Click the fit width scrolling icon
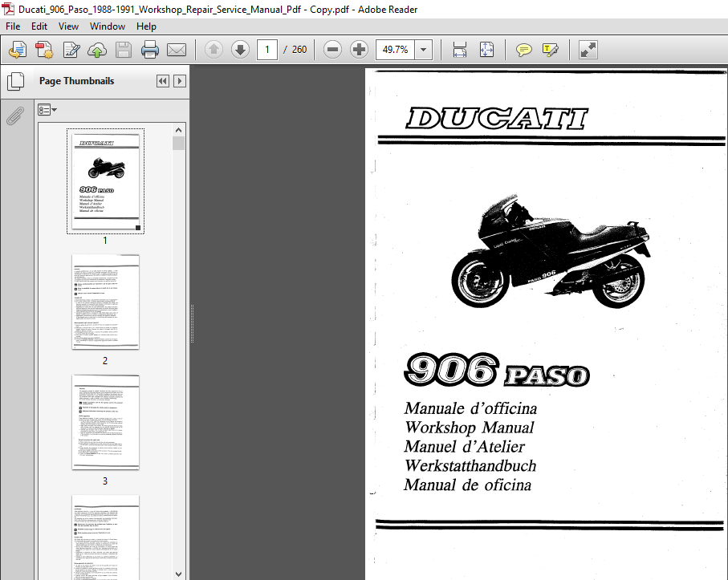The height and width of the screenshot is (580, 728). (x=460, y=50)
